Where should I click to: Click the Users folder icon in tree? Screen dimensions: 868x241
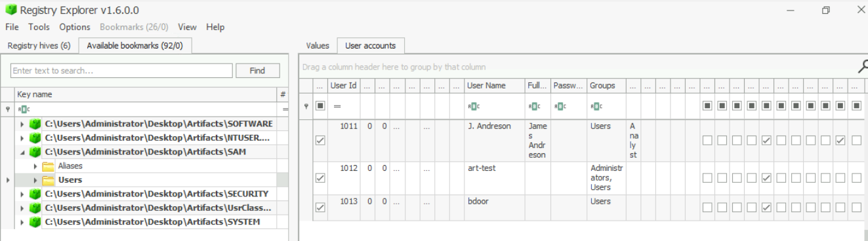[48, 180]
